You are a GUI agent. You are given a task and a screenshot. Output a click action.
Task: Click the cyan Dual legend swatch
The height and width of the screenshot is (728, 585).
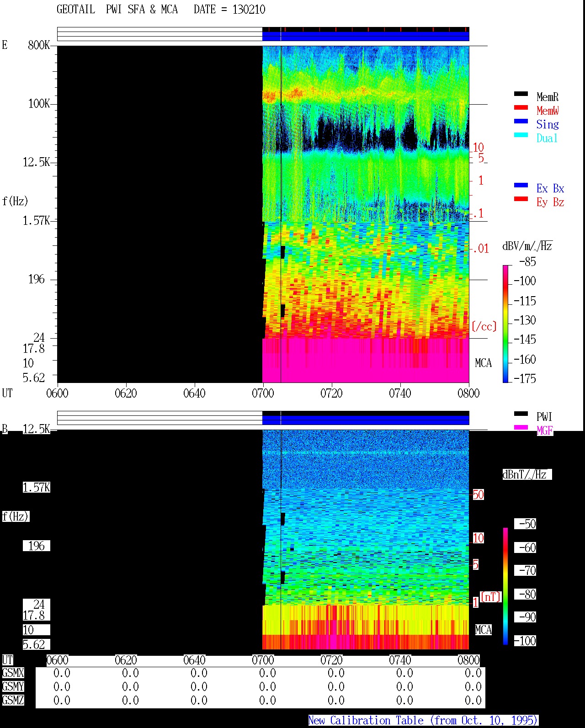[521, 135]
